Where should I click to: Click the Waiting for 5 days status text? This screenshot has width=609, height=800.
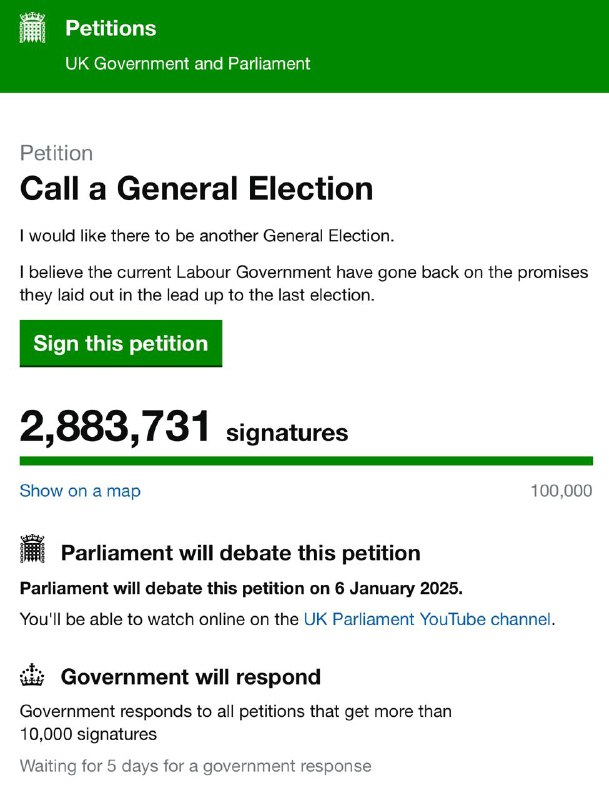196,766
